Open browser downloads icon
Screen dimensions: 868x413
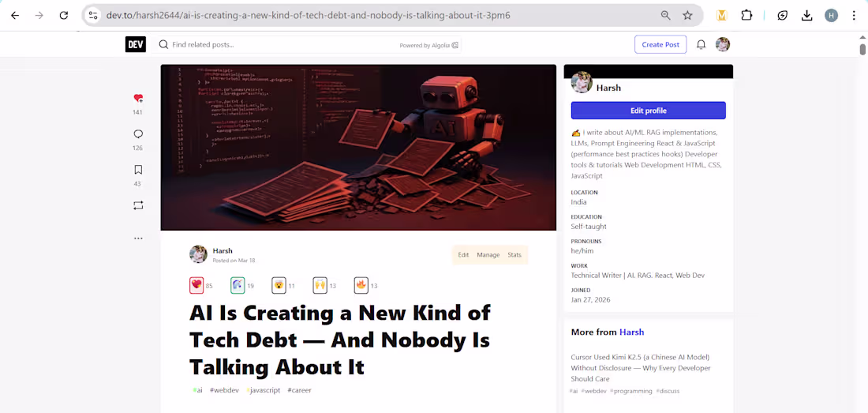pos(807,16)
